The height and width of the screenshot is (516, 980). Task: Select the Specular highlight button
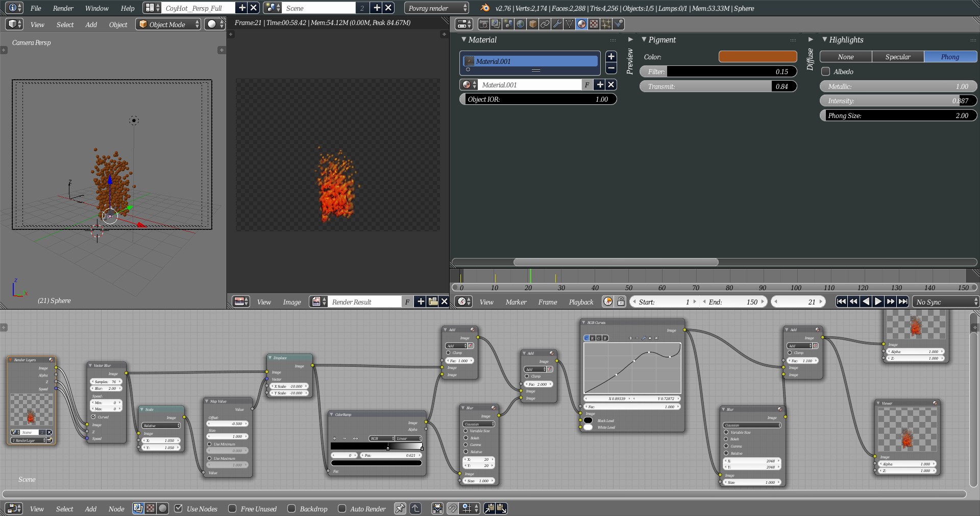(897, 57)
